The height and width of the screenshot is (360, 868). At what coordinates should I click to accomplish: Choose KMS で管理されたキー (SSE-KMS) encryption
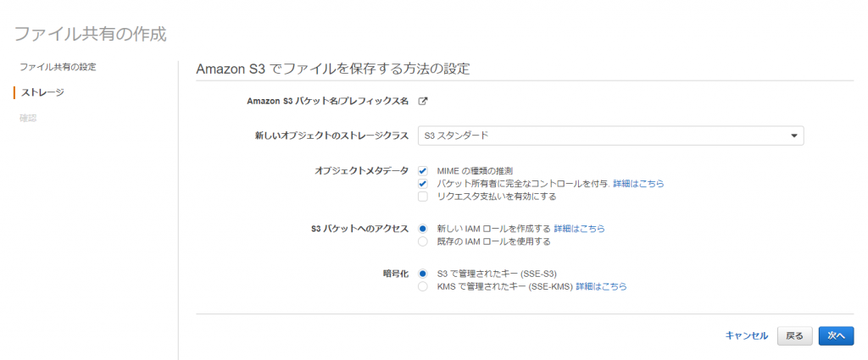[423, 286]
